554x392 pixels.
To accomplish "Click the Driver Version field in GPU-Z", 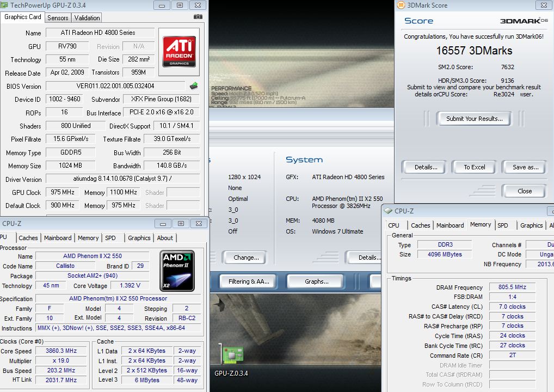I will coord(122,179).
